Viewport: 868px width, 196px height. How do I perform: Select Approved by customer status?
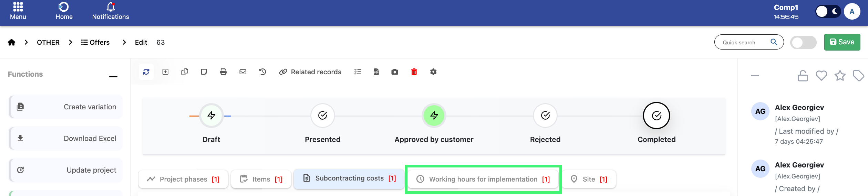click(x=434, y=116)
